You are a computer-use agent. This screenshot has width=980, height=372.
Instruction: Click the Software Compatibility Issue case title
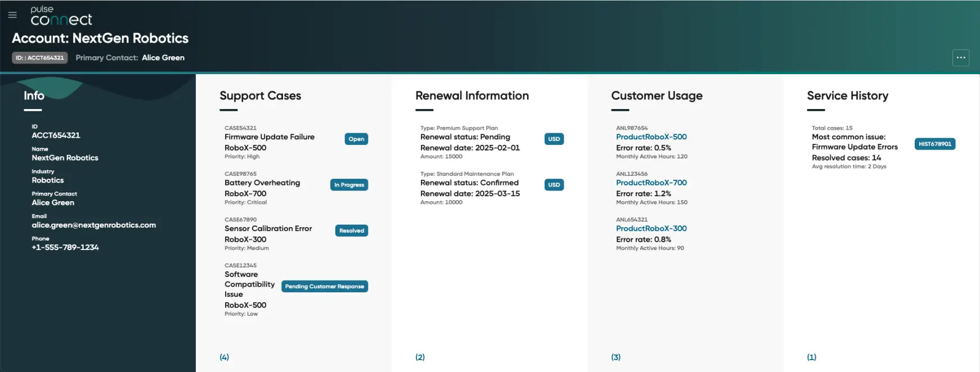tap(250, 284)
